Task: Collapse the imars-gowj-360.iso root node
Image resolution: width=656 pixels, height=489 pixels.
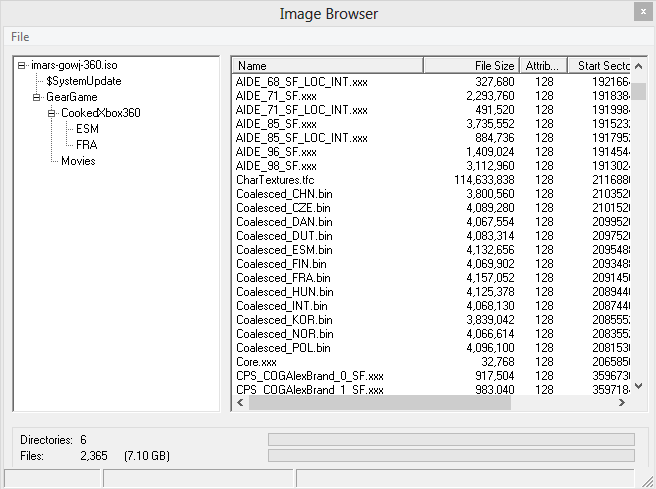Action: tap(22, 65)
